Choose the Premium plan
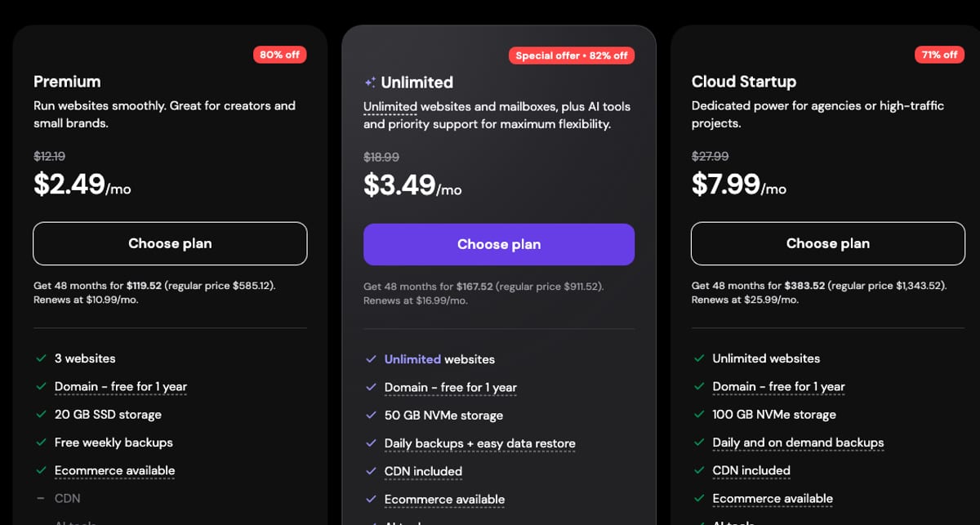980x525 pixels. [170, 243]
